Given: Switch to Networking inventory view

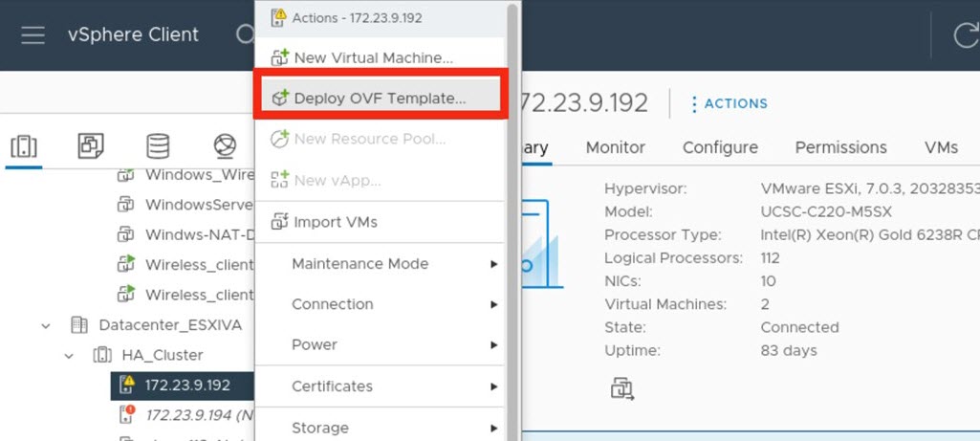Looking at the screenshot, I should coord(225,146).
